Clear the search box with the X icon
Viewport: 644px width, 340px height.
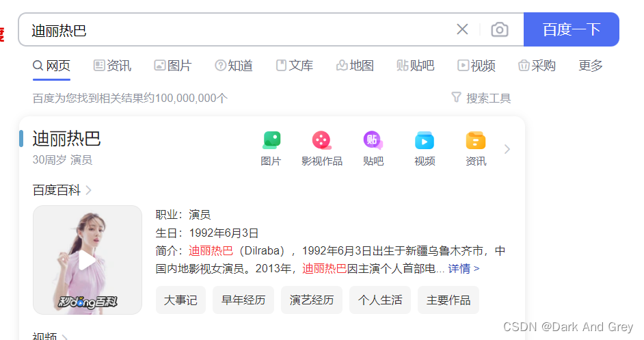(462, 29)
